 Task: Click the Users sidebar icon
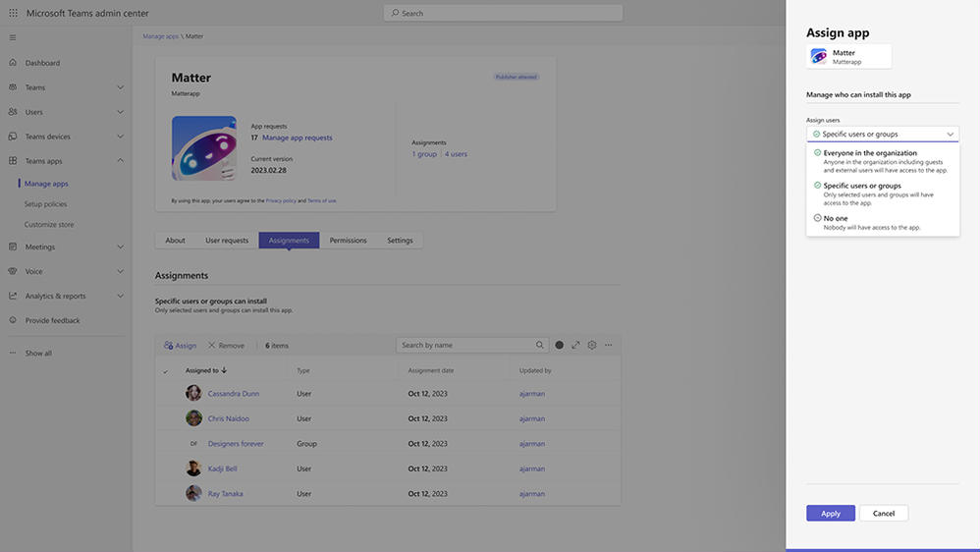click(x=13, y=111)
